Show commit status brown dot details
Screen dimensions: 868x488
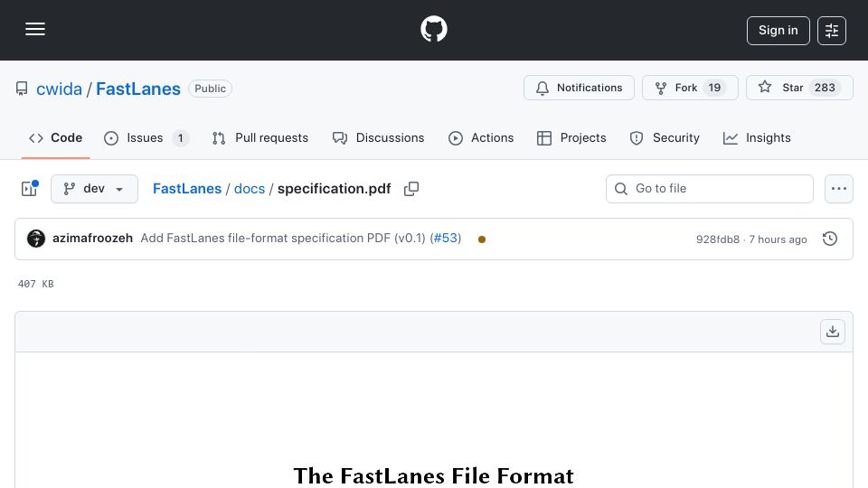482,239
